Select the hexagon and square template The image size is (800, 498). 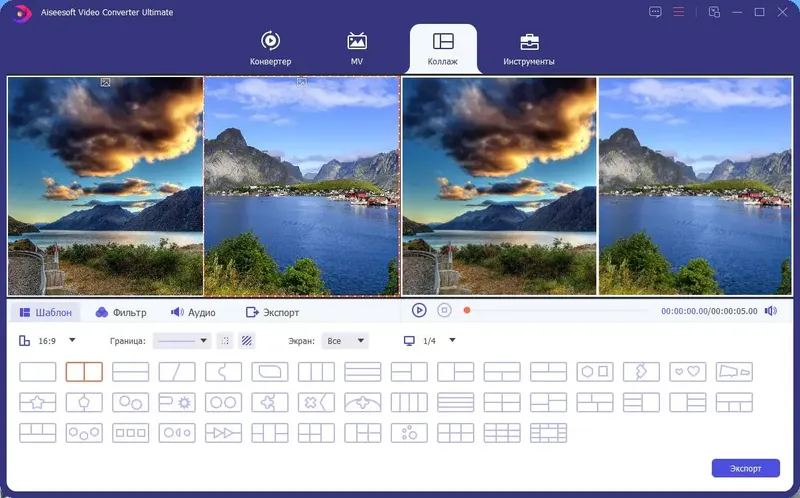[x=595, y=372]
